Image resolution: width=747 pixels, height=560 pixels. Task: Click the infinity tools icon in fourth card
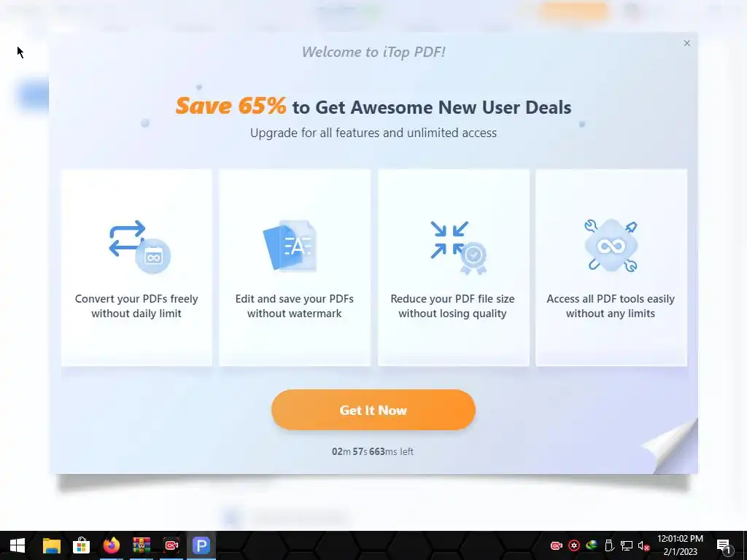(x=611, y=246)
